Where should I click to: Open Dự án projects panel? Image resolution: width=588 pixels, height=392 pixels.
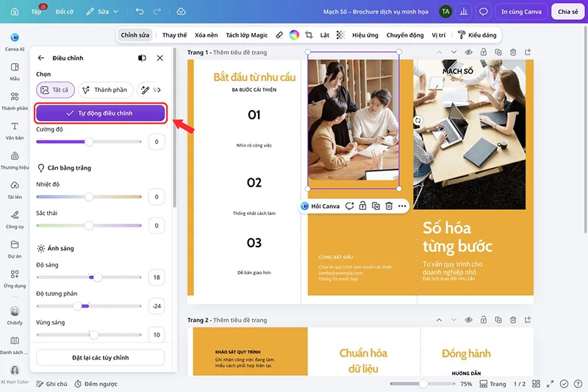click(x=15, y=249)
